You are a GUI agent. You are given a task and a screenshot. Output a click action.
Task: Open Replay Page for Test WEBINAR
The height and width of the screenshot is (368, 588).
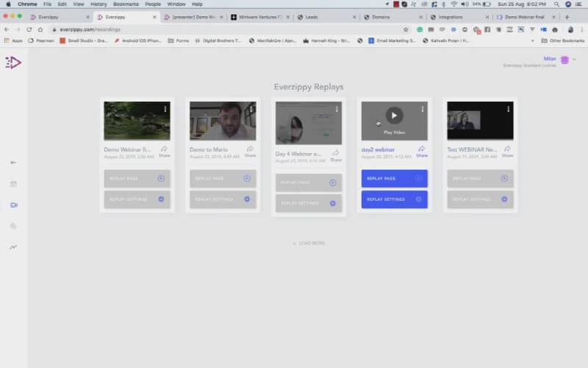click(x=481, y=178)
